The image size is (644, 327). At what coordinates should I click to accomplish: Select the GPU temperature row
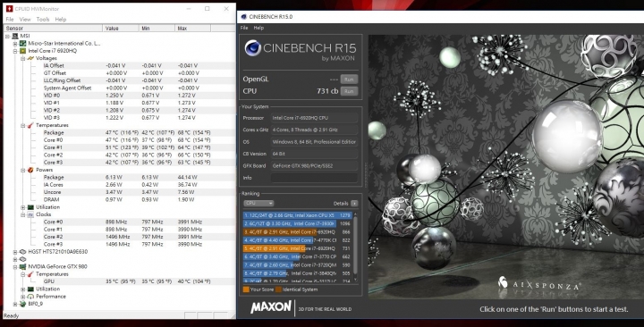tap(120, 281)
